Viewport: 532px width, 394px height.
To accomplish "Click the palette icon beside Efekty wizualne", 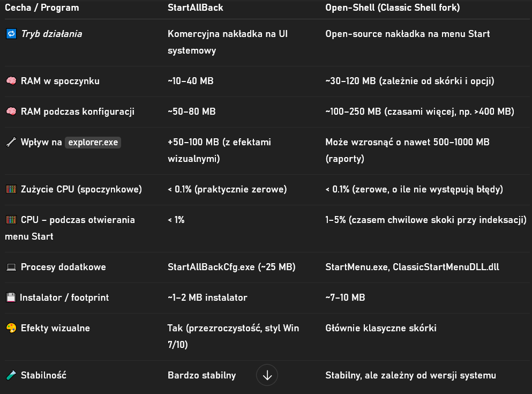I will pyautogui.click(x=11, y=328).
